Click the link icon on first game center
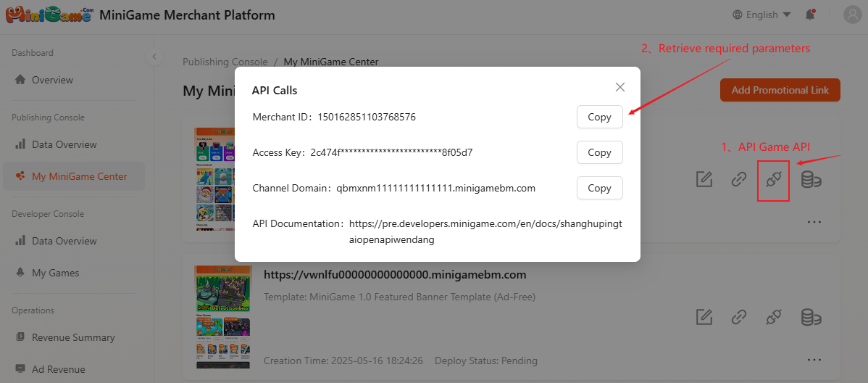Screen dimensions: 868x383 [738, 179]
